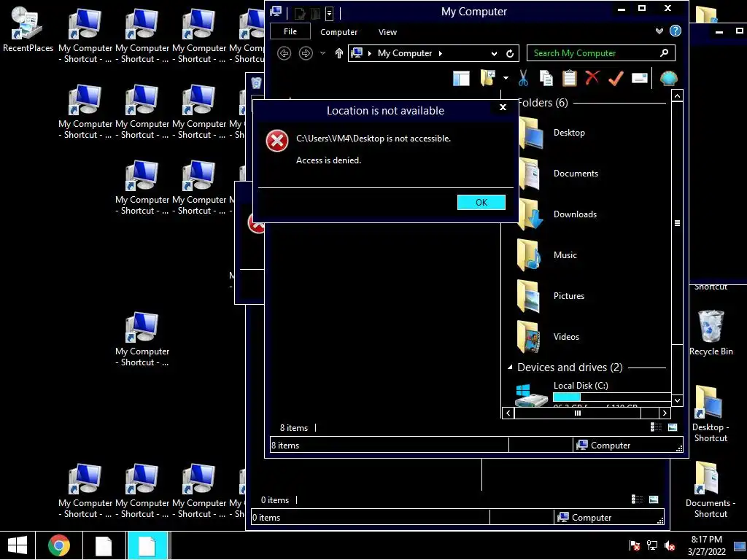Click the vertical scrollbar down arrow
747x560 pixels.
coord(678,400)
